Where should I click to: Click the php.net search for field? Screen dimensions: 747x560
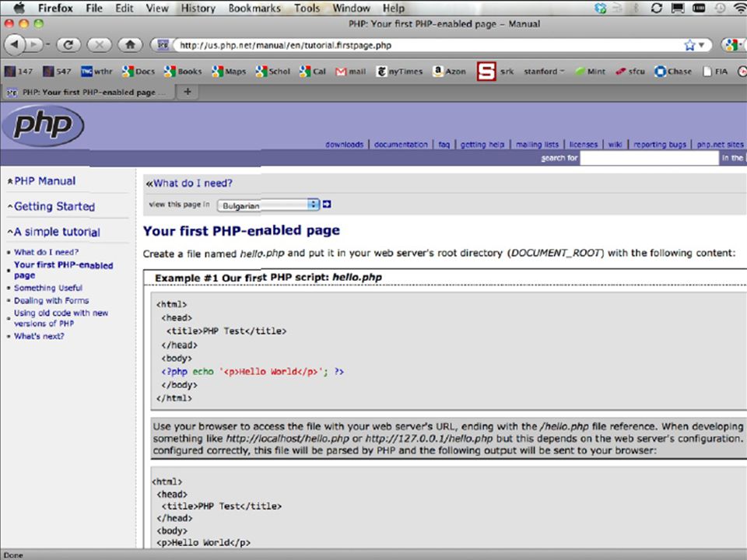pyautogui.click(x=649, y=158)
